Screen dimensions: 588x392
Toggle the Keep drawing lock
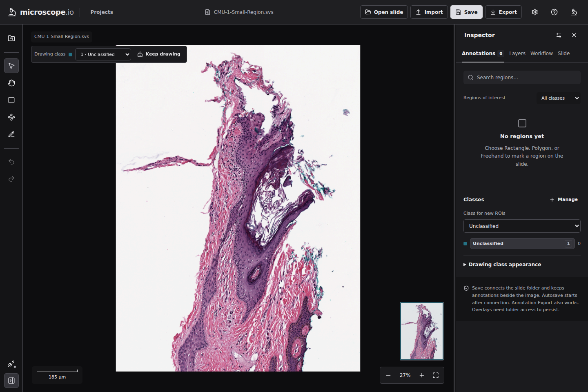pyautogui.click(x=159, y=54)
